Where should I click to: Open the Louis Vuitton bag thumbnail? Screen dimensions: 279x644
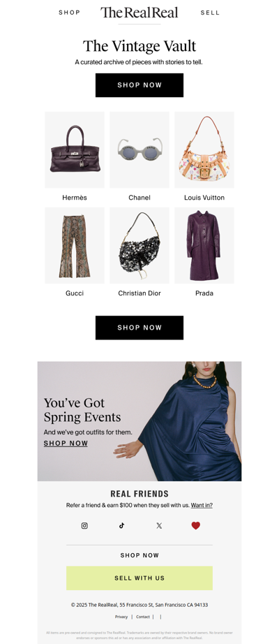pyautogui.click(x=204, y=150)
